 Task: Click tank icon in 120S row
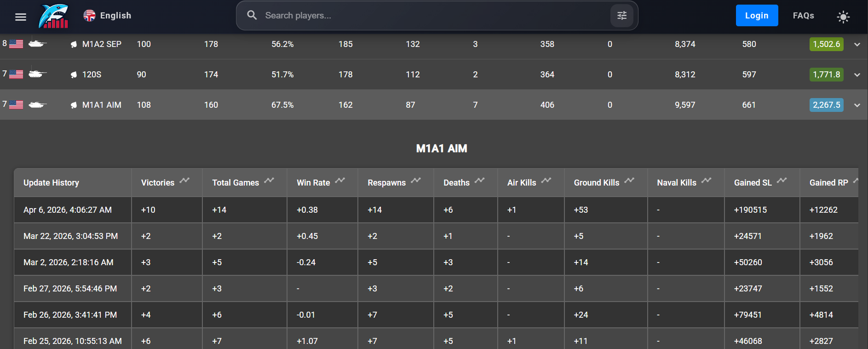pos(38,74)
